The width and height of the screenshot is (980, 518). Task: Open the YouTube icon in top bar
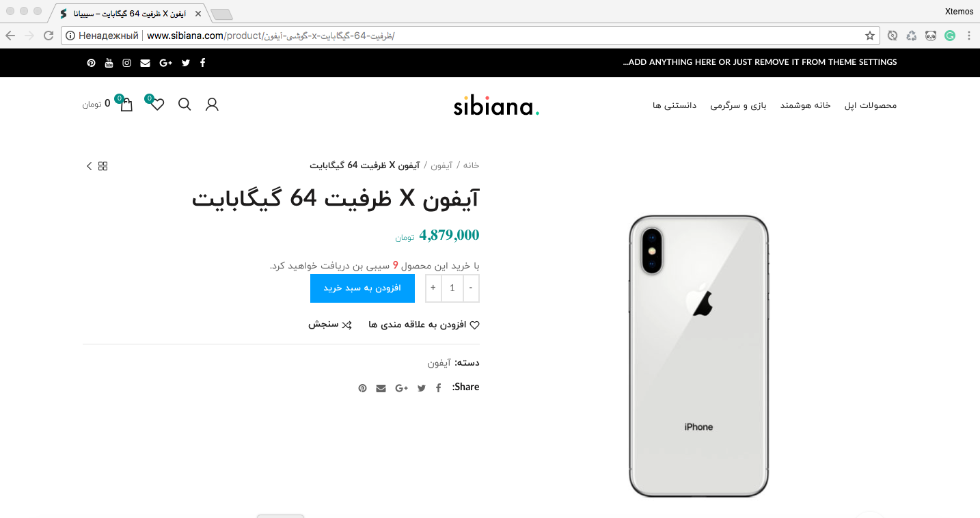(109, 63)
